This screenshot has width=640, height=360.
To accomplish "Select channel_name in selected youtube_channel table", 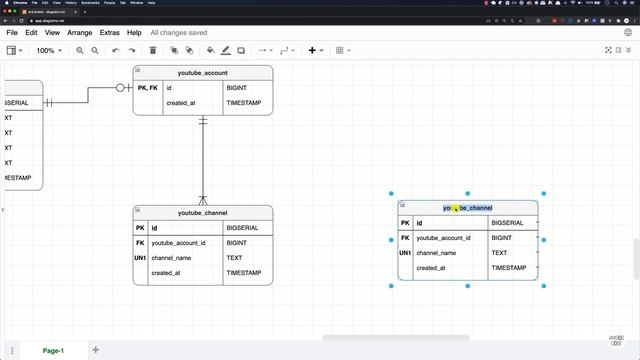I will point(451,253).
